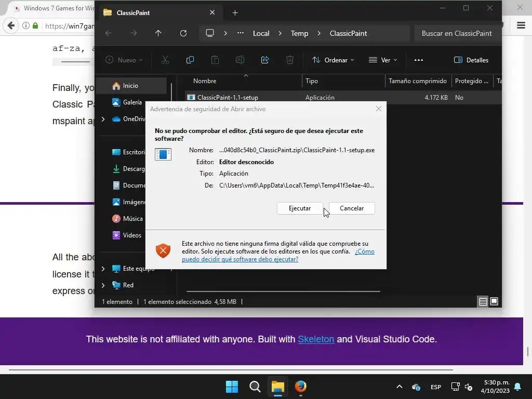
Task: Open Inicio in the navigation pane
Action: point(130,86)
